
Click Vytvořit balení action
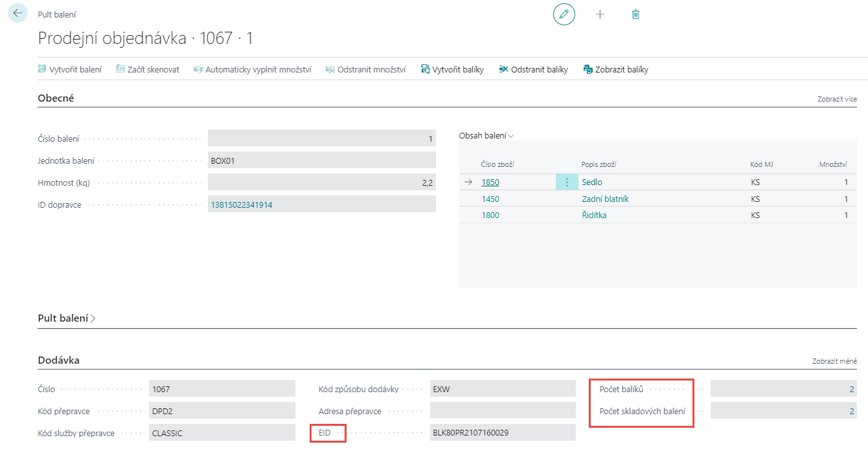(x=70, y=69)
